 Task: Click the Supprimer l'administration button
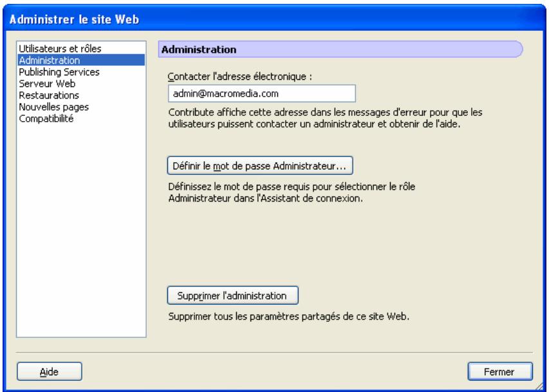tap(232, 295)
